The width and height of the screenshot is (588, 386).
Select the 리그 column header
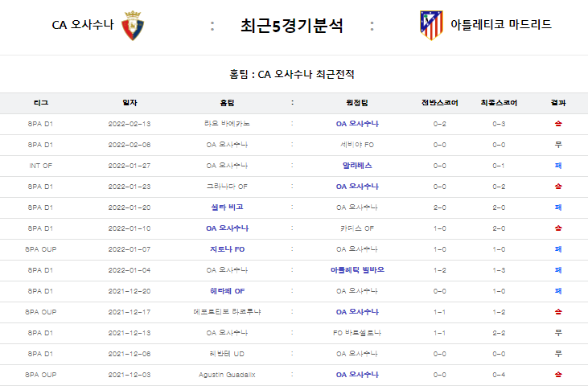(x=41, y=103)
